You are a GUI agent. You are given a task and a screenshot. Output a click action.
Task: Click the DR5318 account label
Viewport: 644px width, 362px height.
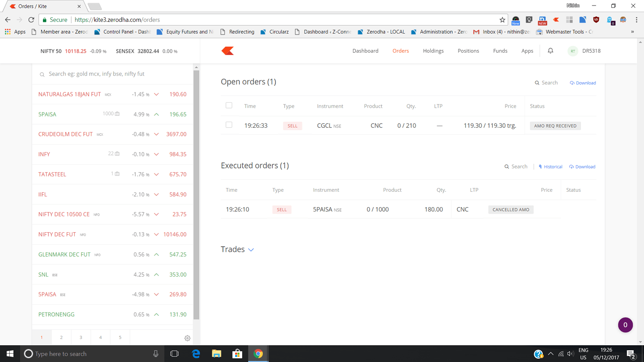pyautogui.click(x=591, y=50)
